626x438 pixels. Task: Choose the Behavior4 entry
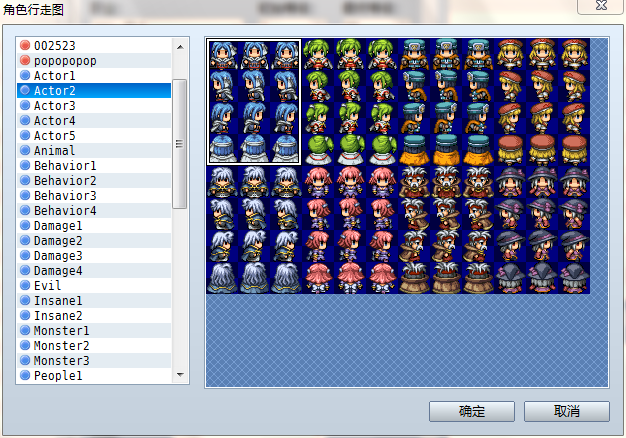click(x=94, y=210)
